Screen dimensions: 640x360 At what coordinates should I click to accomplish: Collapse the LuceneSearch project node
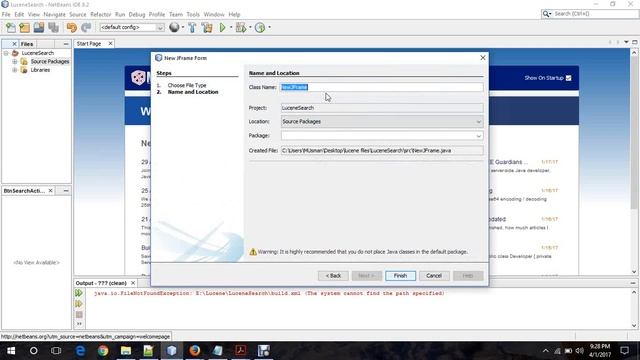point(6,53)
